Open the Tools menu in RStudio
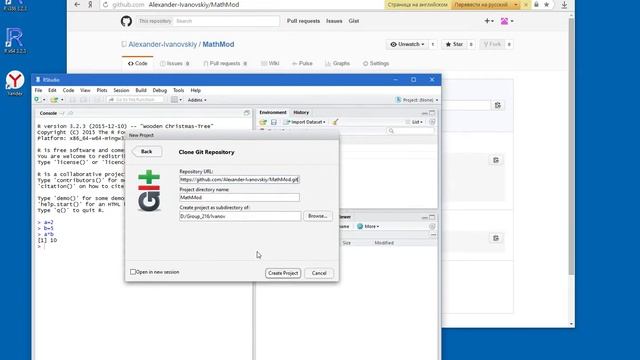 178,90
